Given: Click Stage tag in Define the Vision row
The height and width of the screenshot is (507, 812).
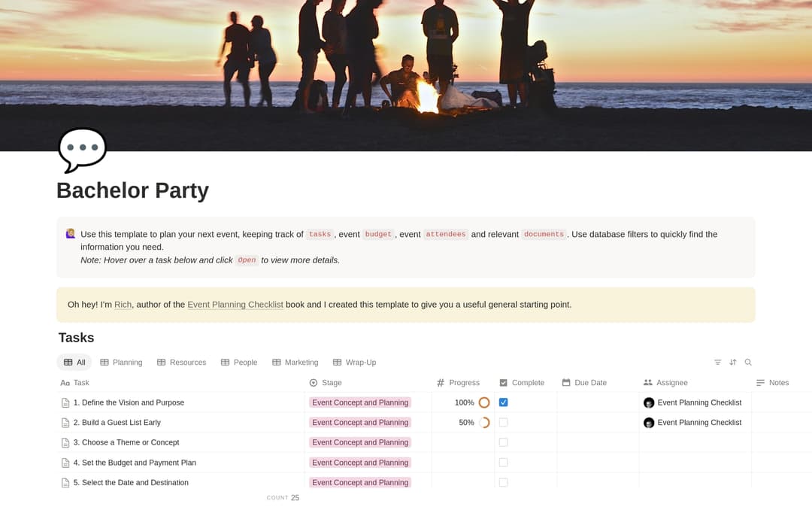Looking at the screenshot, I should click(360, 402).
